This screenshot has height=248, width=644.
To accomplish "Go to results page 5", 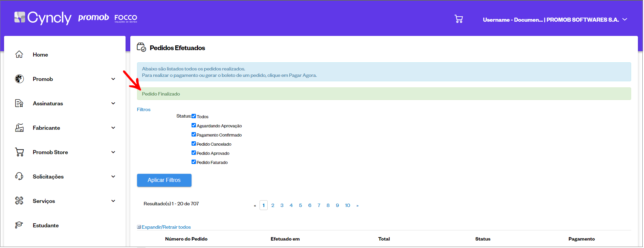I will tap(301, 205).
